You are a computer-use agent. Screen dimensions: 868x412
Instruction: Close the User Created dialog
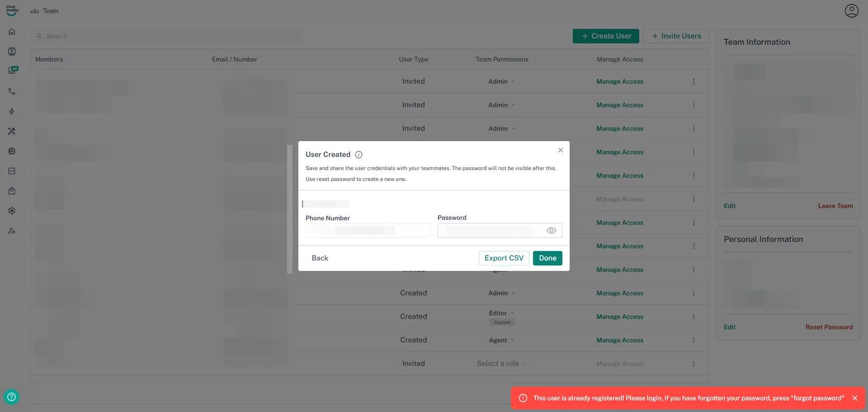[x=560, y=150]
